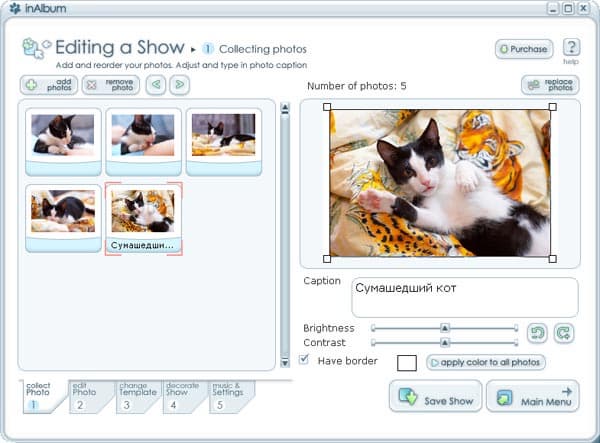Click the 'Collecting photos' step label

[x=262, y=49]
